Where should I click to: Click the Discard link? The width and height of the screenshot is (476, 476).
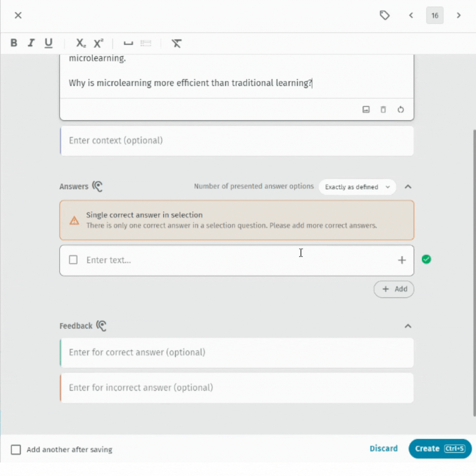(383, 449)
